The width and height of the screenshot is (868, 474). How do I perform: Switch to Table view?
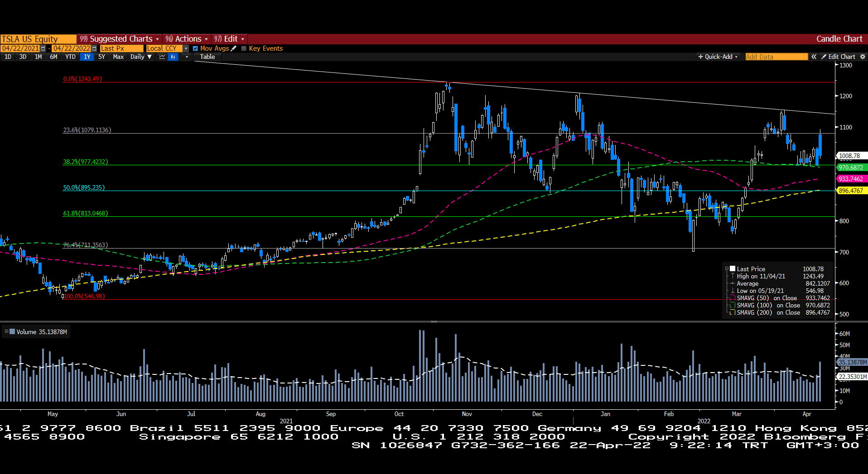(207, 57)
